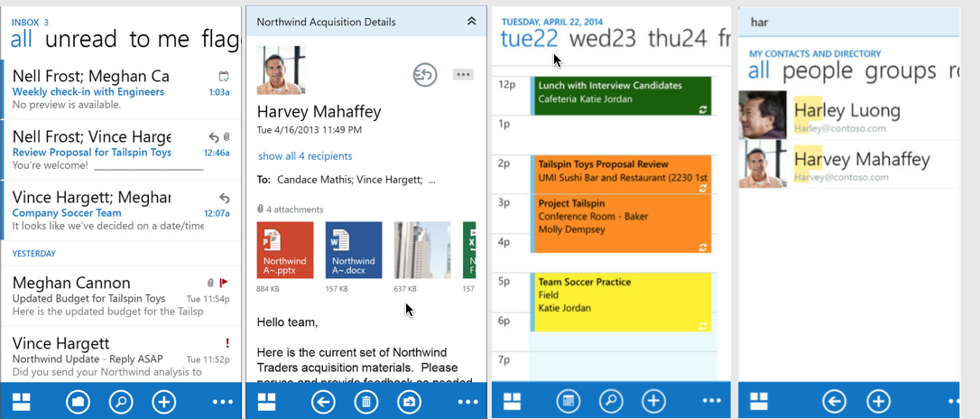The height and width of the screenshot is (419, 980).
Task: Click the reply all icon beside Harvey Mahaffey
Action: pos(425,75)
